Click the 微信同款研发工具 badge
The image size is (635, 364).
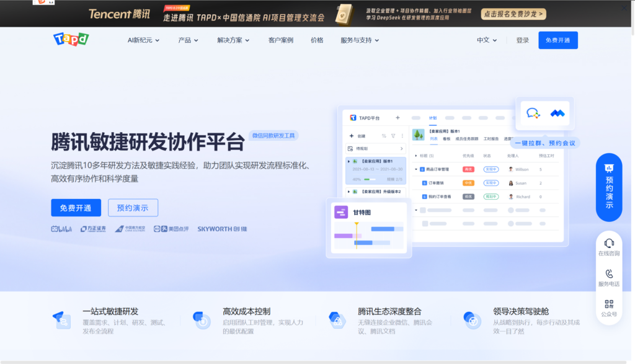pos(273,136)
